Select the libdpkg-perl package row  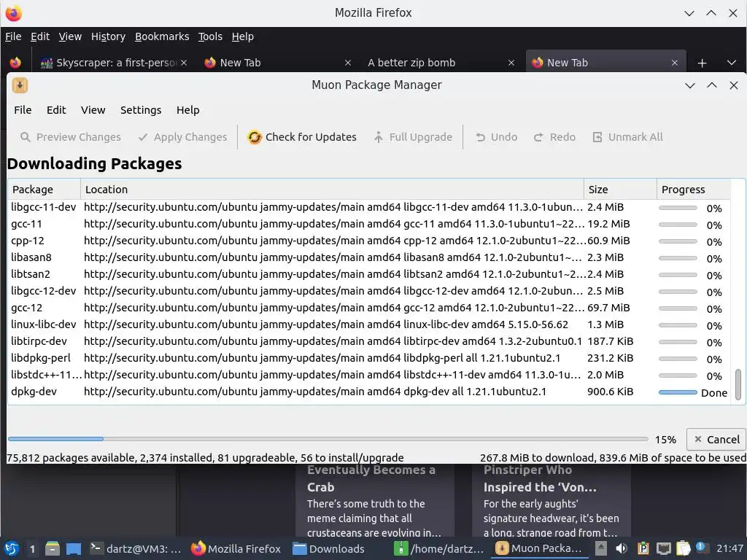coord(368,358)
